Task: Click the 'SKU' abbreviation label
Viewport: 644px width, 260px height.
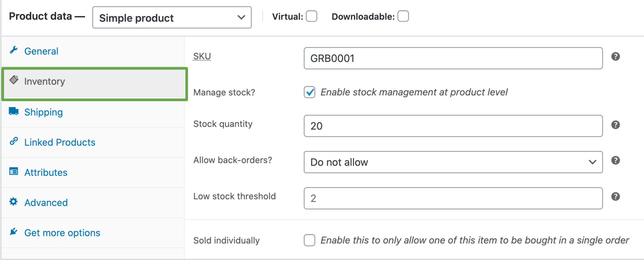Action: click(202, 56)
